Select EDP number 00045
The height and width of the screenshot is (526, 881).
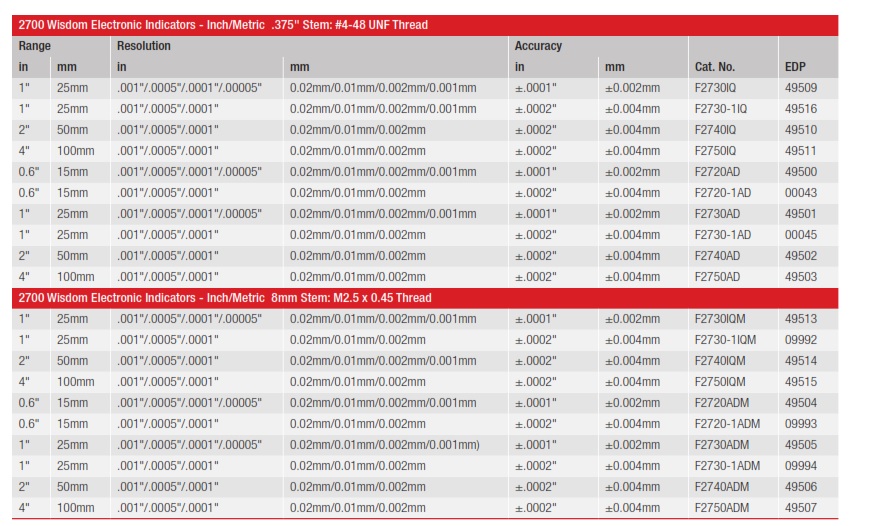point(801,235)
